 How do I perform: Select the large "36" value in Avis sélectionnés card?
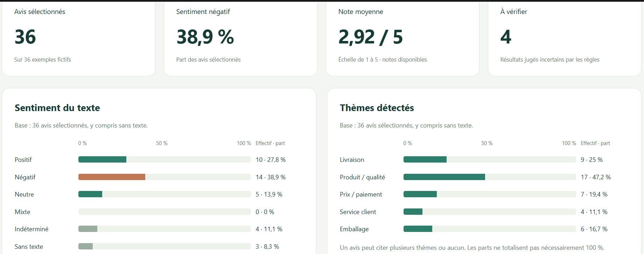(x=25, y=37)
